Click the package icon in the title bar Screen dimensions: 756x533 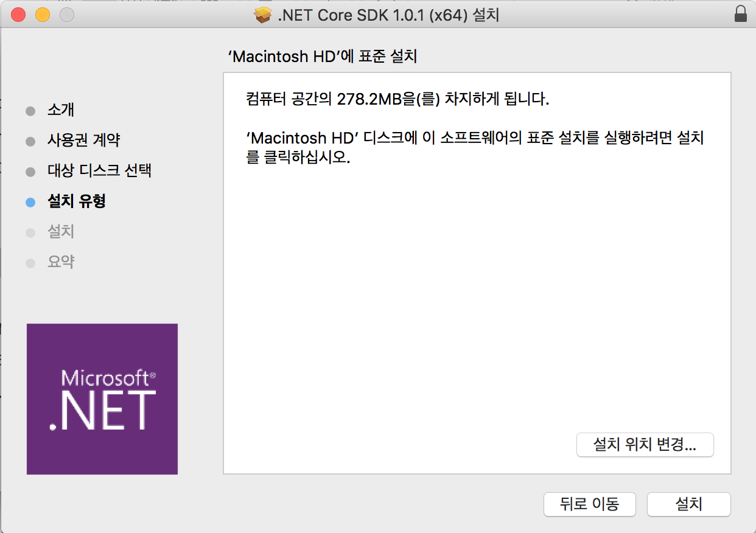[x=262, y=14]
